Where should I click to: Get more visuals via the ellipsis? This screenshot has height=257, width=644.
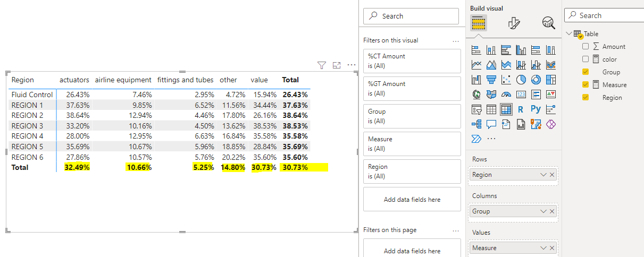tap(491, 139)
